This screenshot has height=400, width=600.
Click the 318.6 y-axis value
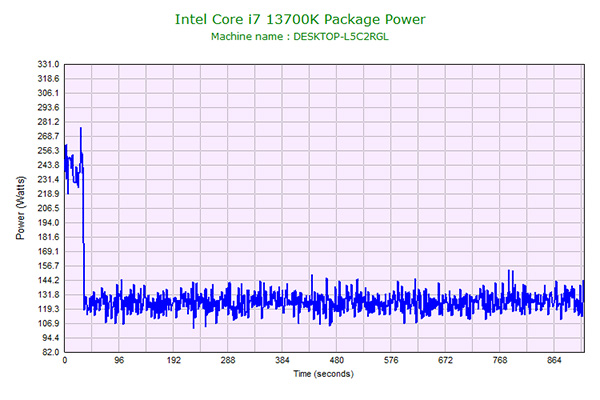48,79
